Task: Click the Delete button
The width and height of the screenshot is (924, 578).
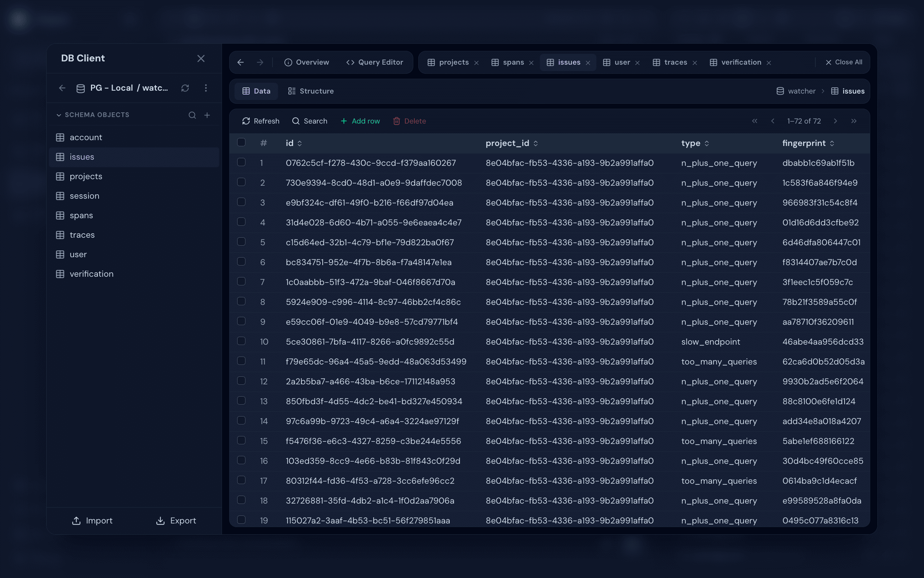Action: coord(409,121)
